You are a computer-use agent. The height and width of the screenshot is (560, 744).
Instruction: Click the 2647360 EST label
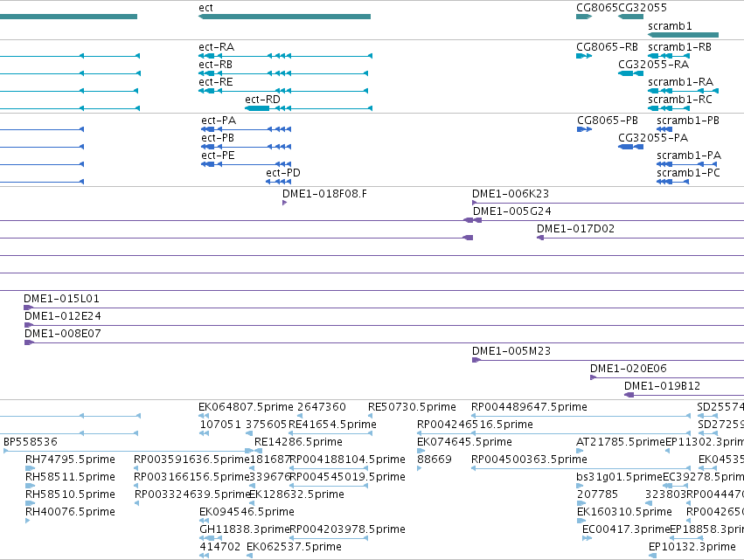tap(322, 407)
